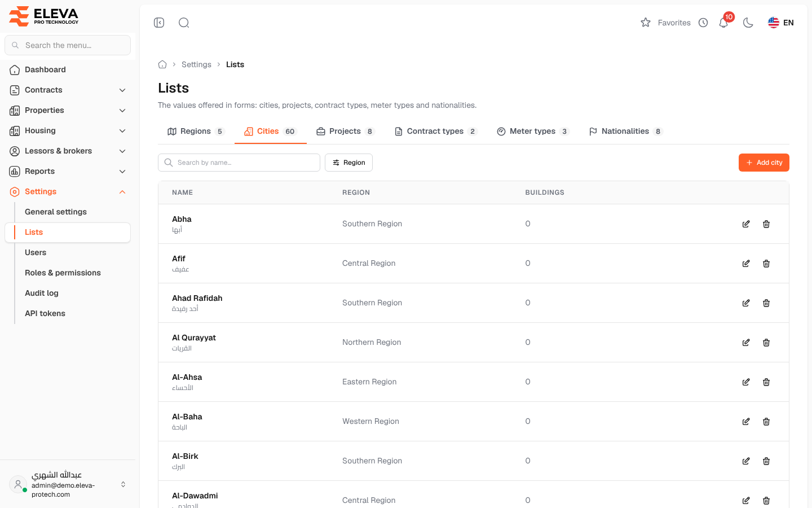Viewport: 812px width, 508px height.
Task: Expand the Contracts menu
Action: [x=68, y=90]
